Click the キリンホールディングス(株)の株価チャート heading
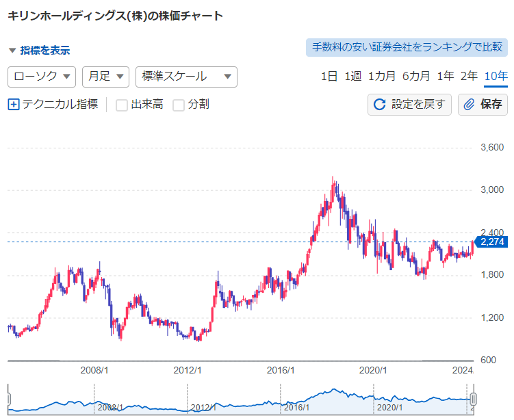The image size is (514, 420). pyautogui.click(x=116, y=16)
